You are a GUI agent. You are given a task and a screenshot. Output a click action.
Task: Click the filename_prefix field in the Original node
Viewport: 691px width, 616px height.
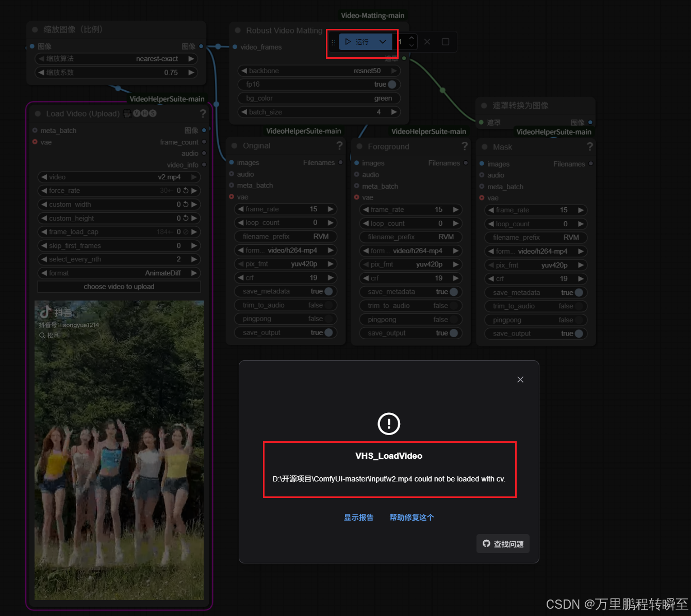[286, 237]
